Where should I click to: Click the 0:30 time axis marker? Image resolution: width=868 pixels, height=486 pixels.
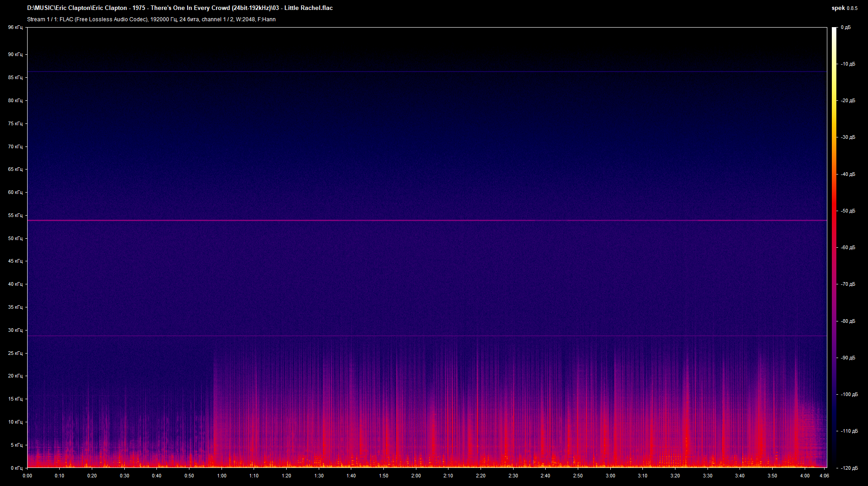pyautogui.click(x=124, y=476)
